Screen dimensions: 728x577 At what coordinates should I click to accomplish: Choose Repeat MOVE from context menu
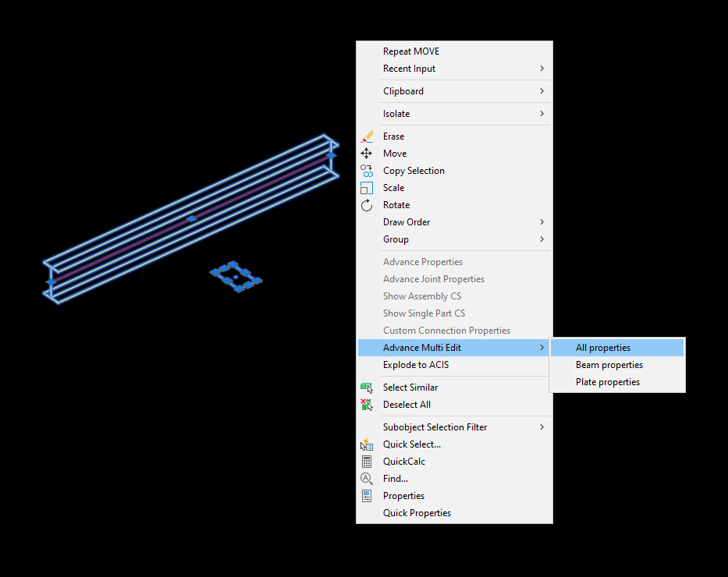click(455, 51)
